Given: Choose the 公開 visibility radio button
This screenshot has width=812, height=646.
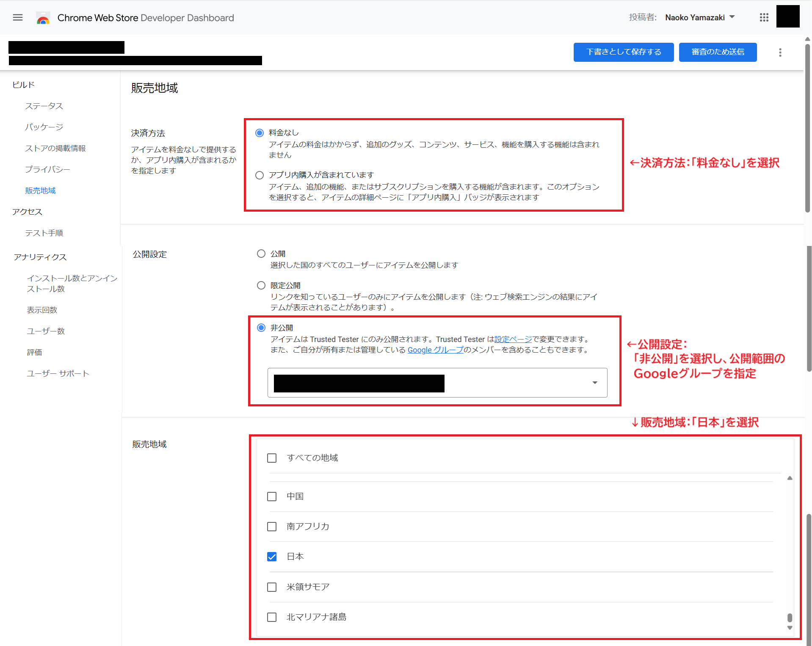Looking at the screenshot, I should coord(261,254).
